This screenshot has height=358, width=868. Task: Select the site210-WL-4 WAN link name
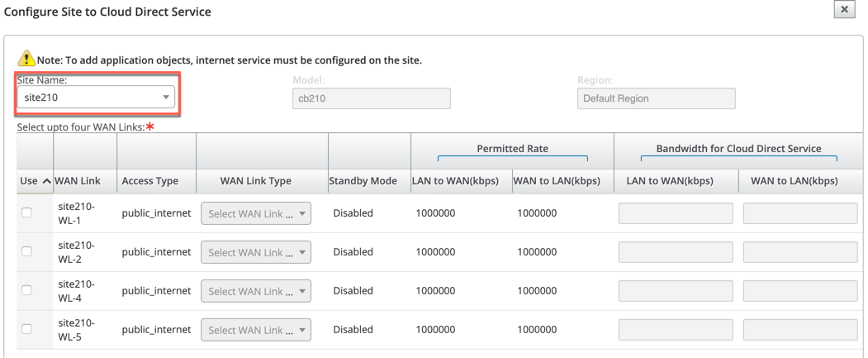click(76, 290)
